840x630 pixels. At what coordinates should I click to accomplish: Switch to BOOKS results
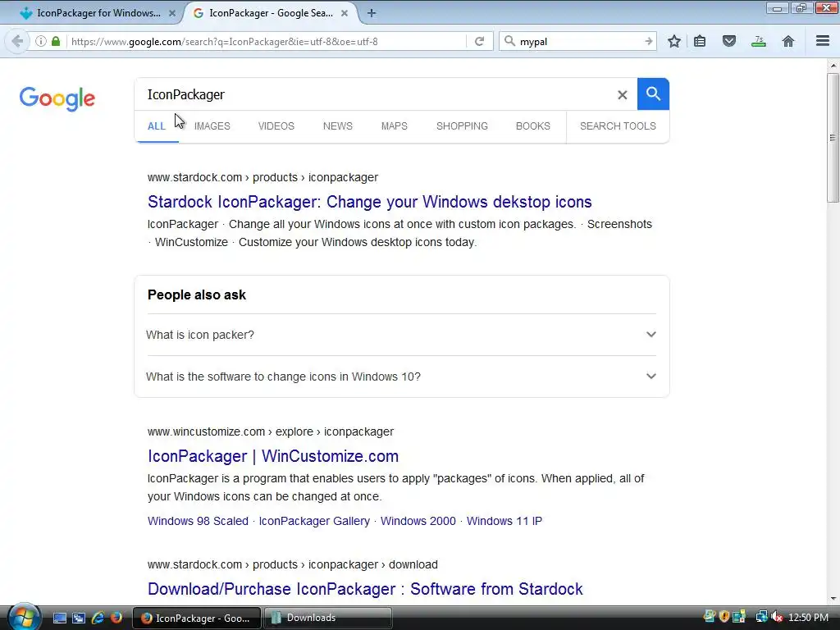click(533, 126)
